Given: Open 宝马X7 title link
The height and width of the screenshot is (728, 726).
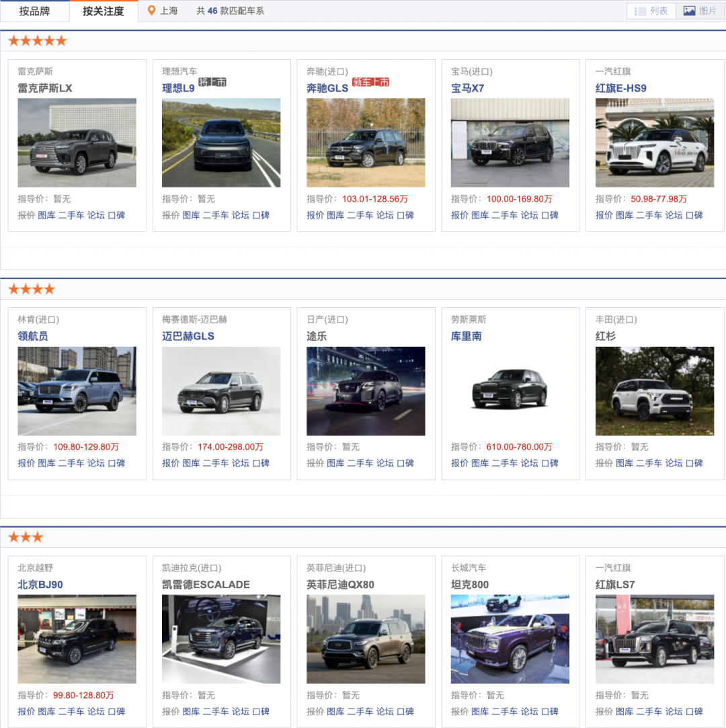Looking at the screenshot, I should (x=467, y=88).
